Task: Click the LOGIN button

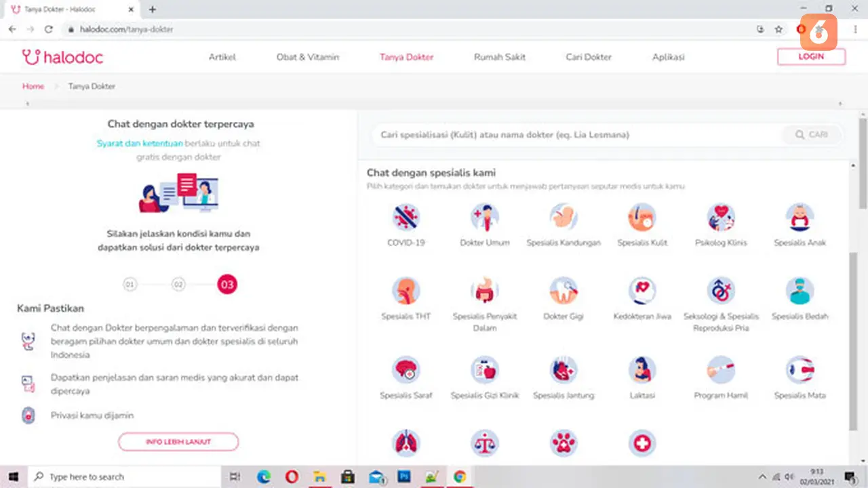Action: click(811, 57)
